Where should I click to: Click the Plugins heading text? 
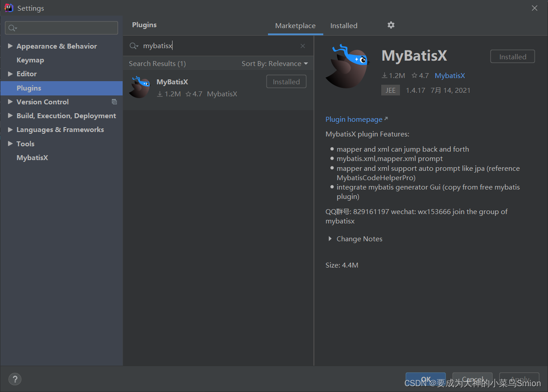tap(144, 25)
